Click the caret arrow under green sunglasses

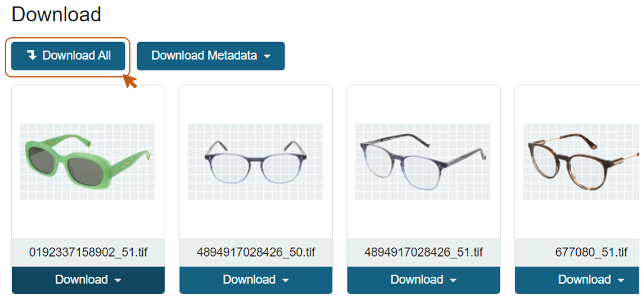point(119,280)
